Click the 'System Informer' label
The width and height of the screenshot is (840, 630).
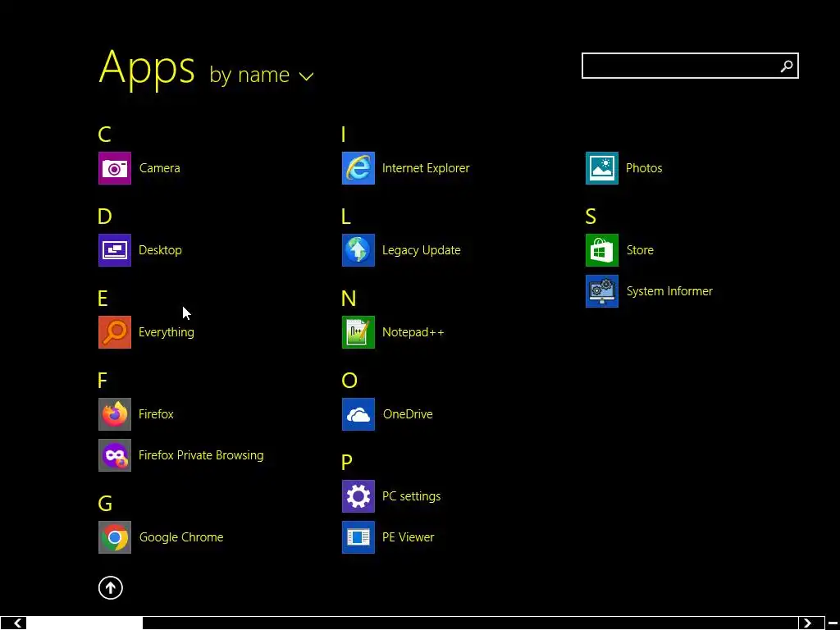669,291
